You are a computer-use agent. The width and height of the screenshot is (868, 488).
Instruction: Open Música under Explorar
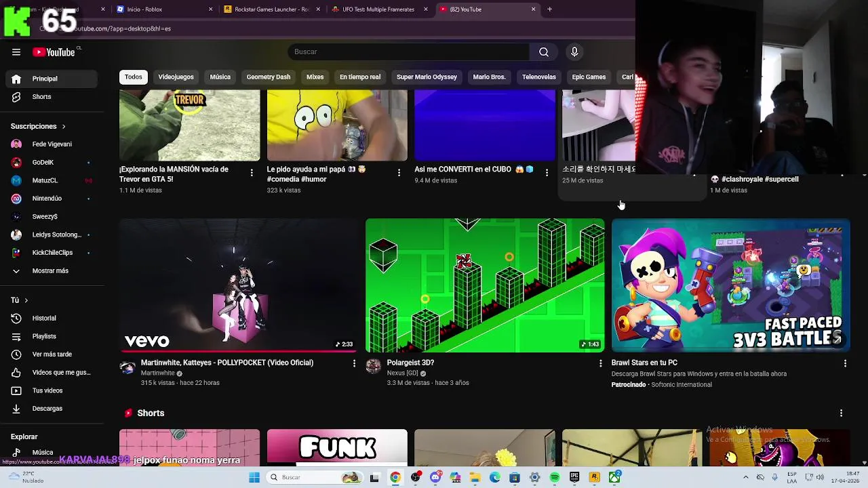coord(52,453)
